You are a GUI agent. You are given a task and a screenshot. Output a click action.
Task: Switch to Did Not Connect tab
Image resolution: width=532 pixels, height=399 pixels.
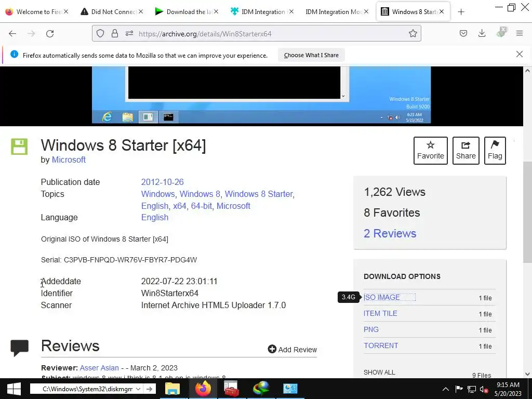[x=112, y=12]
